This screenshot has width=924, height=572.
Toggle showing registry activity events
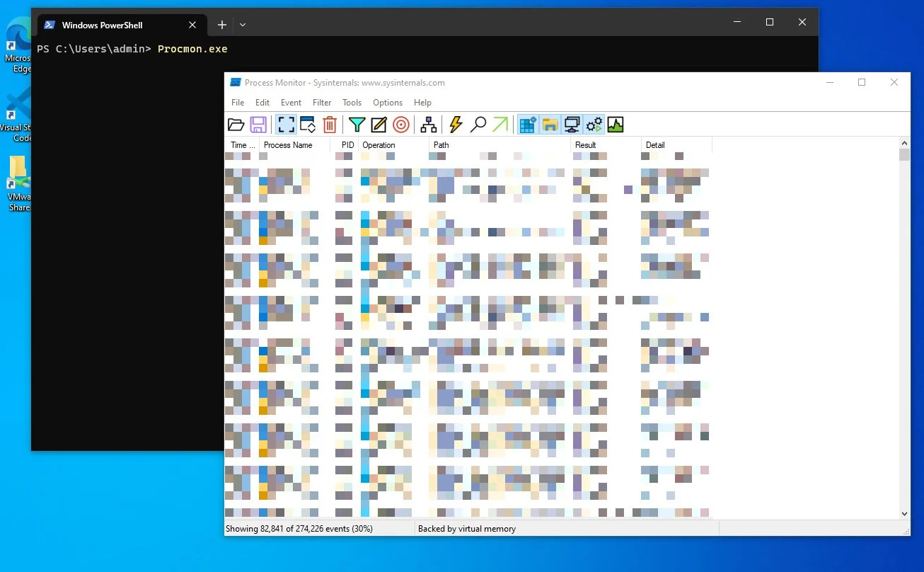(x=527, y=124)
